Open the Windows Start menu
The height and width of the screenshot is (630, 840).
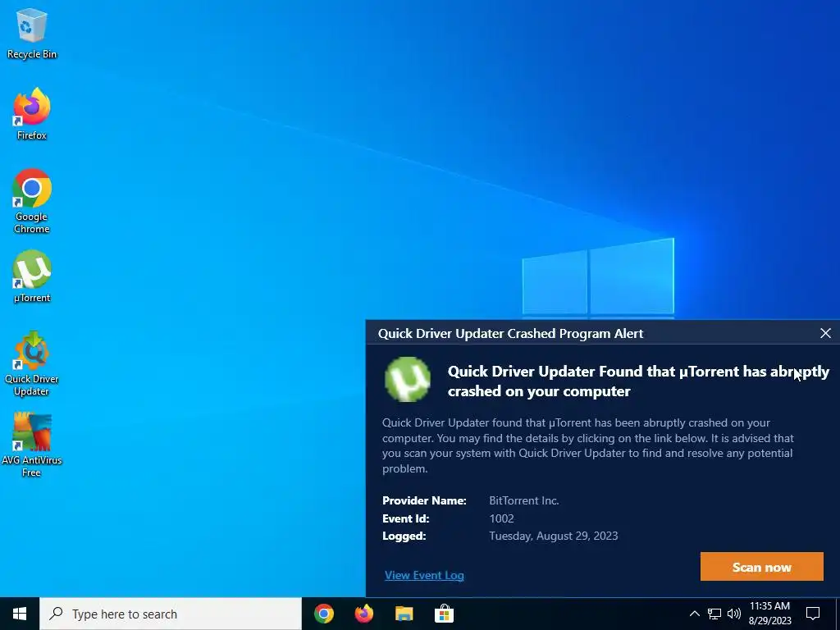click(20, 614)
